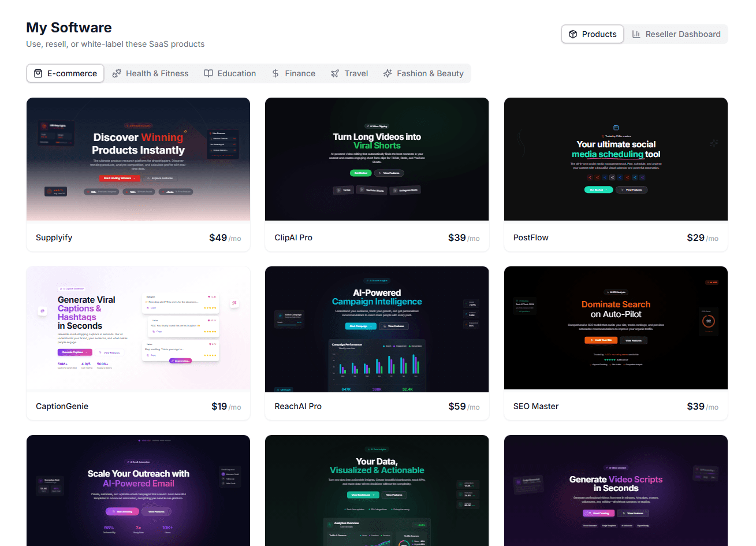Click the shopping bag icon on E-commerce tab
The width and height of the screenshot is (756, 546).
(x=38, y=73)
